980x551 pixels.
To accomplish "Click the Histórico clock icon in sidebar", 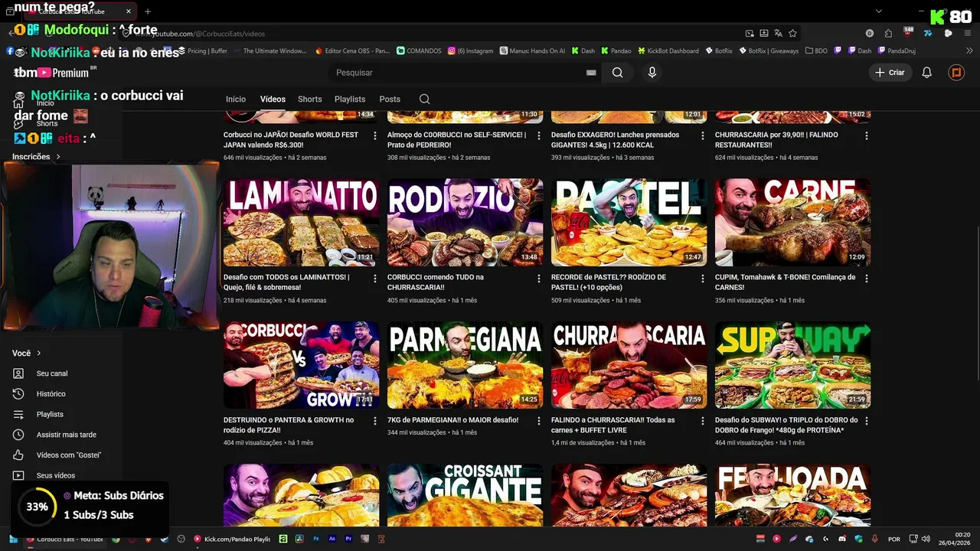I will click(18, 393).
